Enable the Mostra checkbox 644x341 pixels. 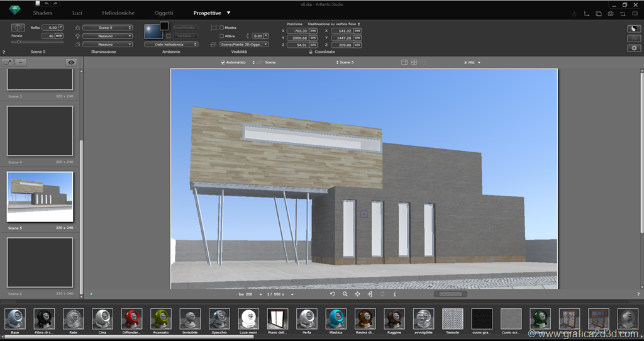pyautogui.click(x=222, y=28)
